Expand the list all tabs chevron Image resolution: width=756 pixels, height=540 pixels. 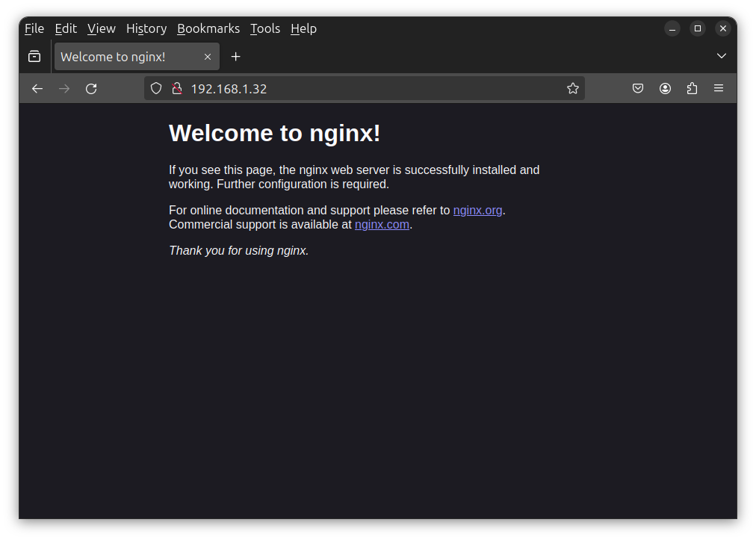[x=722, y=56]
